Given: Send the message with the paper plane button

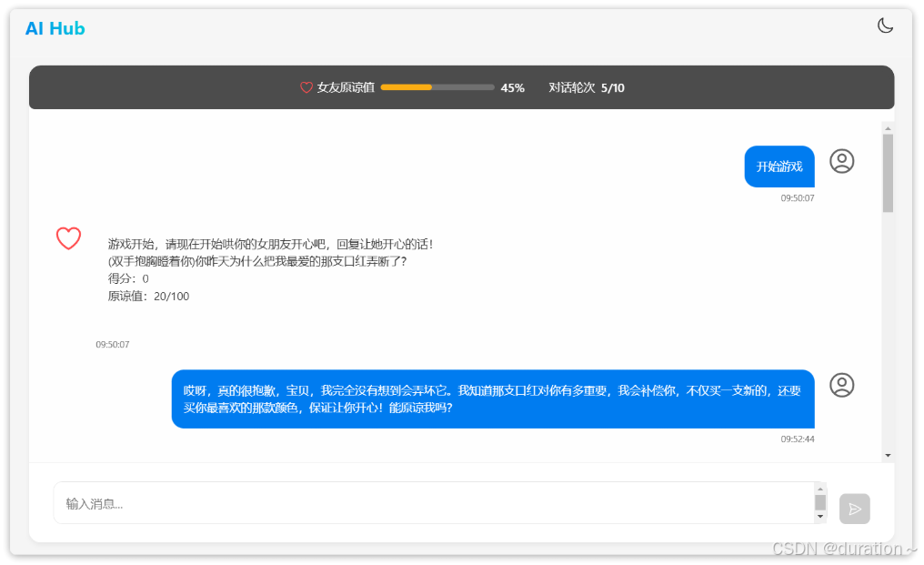Looking at the screenshot, I should point(855,509).
